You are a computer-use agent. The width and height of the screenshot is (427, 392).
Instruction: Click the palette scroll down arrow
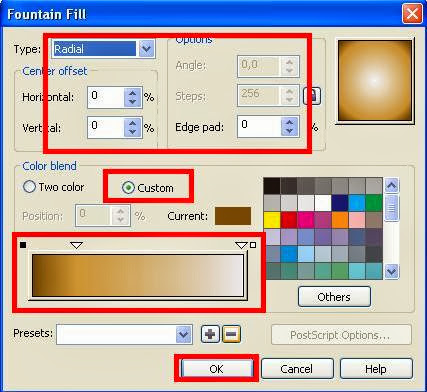[392, 271]
